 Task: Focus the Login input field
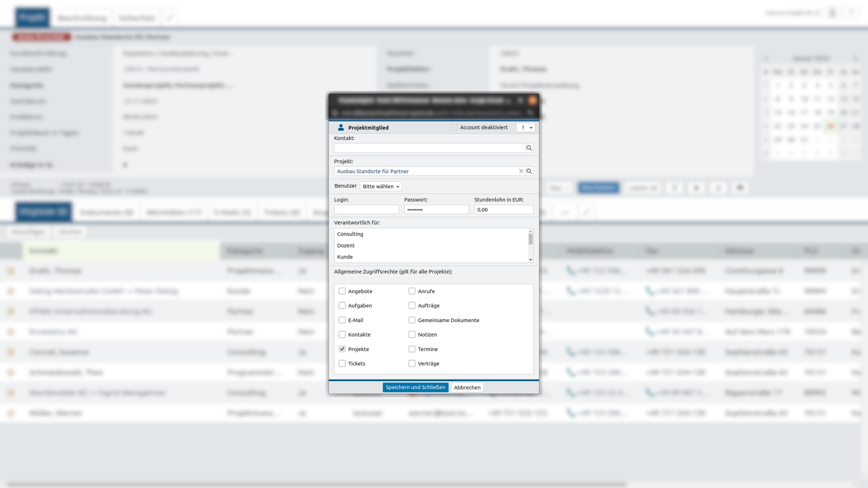(366, 210)
